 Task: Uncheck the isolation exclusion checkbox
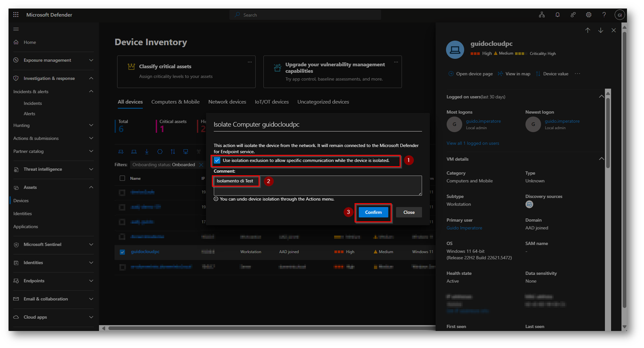pos(217,161)
